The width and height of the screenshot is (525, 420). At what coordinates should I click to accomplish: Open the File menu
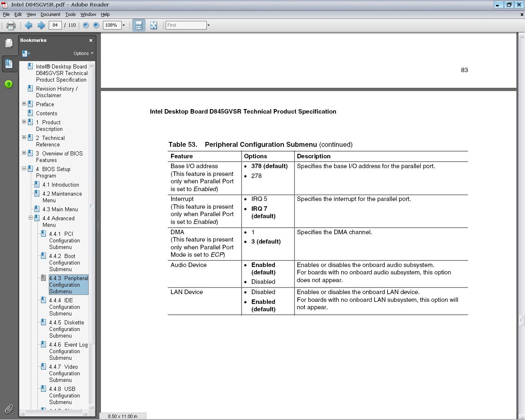point(6,14)
